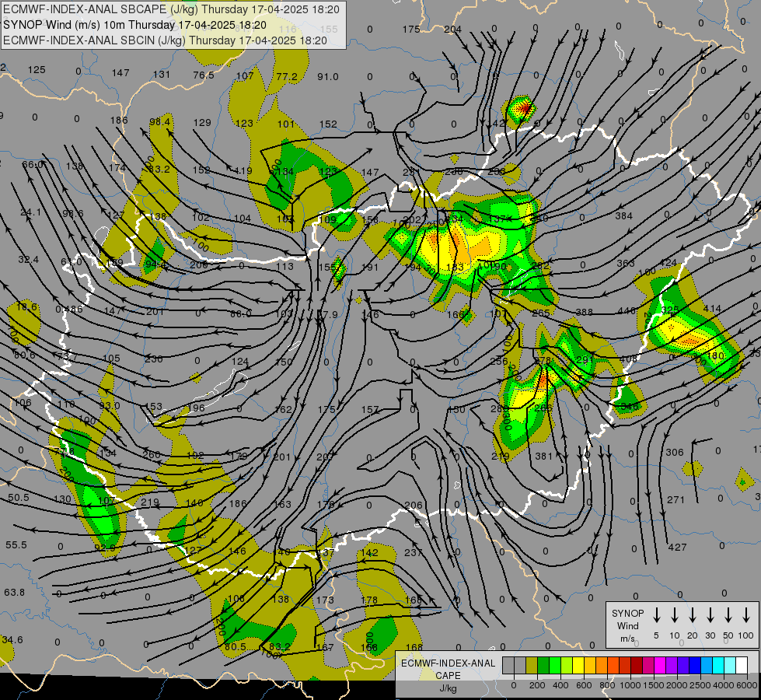Select the pure yellow CAPE legend swatch
This screenshot has height=700, width=761.
coord(578,665)
